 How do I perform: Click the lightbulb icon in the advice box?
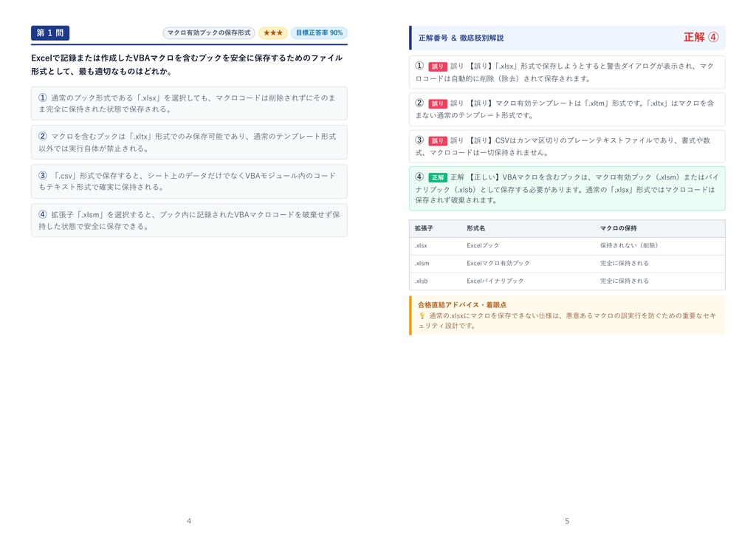pyautogui.click(x=422, y=315)
